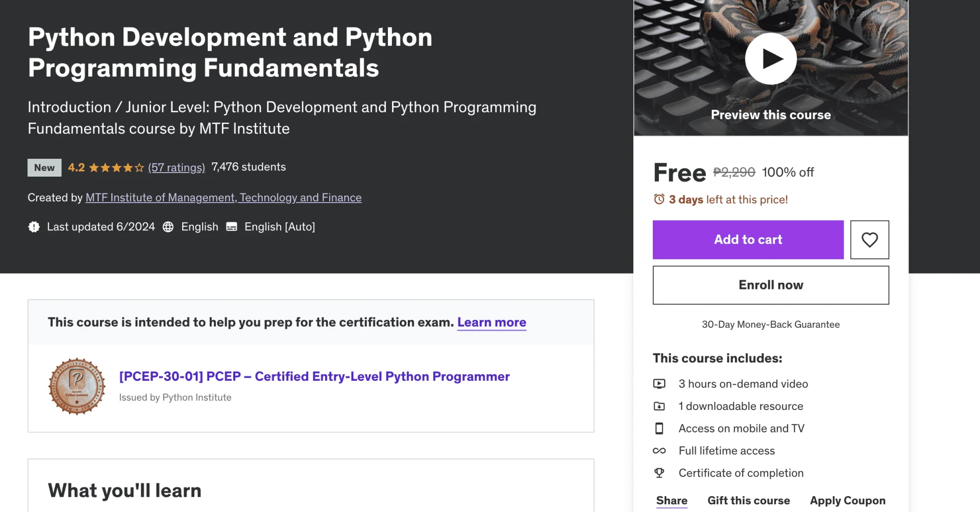Click the '7,476 students' text
This screenshot has height=512, width=980.
(249, 167)
